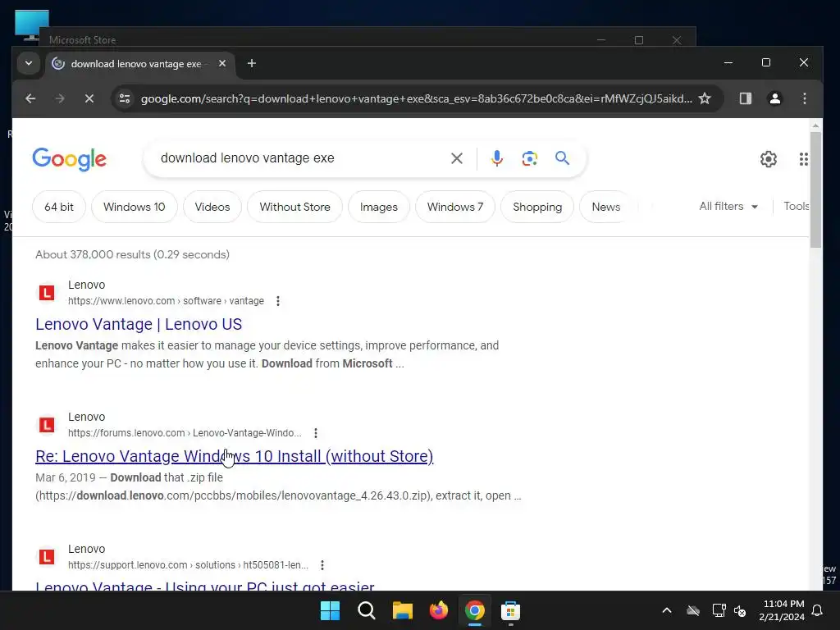Click the Chrome back arrow button
Viewport: 840px width, 630px height.
[30, 98]
